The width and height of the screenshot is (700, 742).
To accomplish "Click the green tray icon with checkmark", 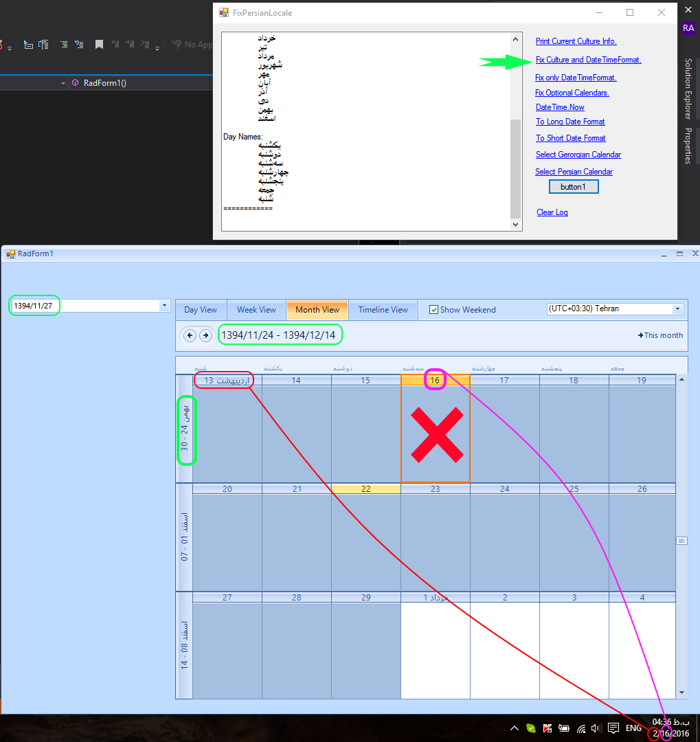I will (x=531, y=728).
